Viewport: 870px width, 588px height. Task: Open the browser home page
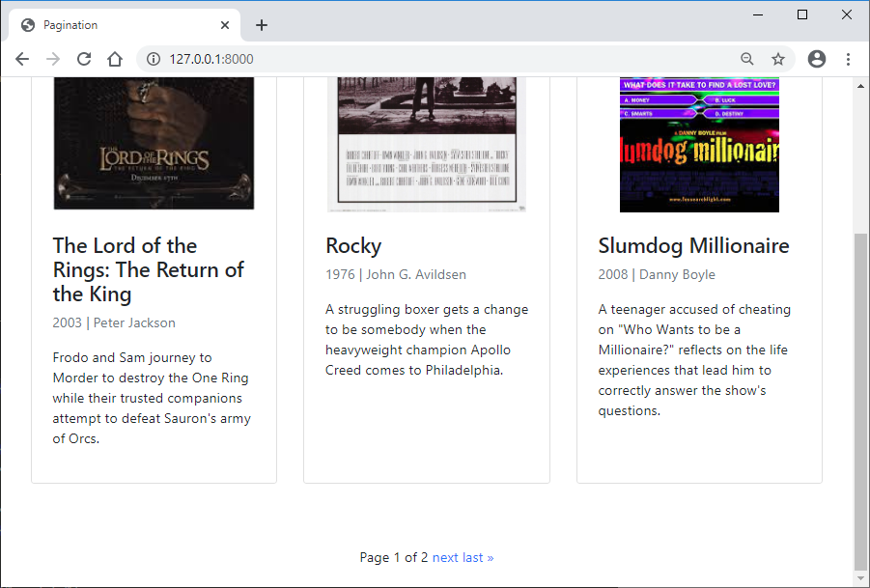(x=115, y=59)
